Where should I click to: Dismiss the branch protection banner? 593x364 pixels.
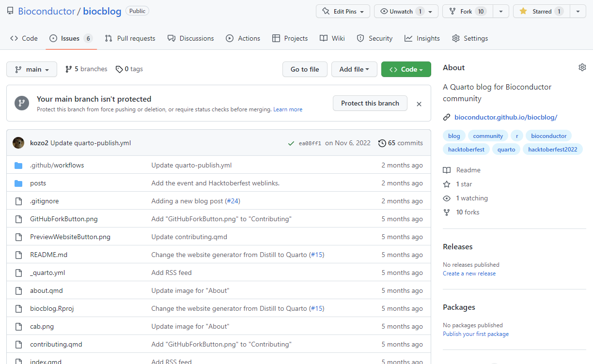[419, 104]
